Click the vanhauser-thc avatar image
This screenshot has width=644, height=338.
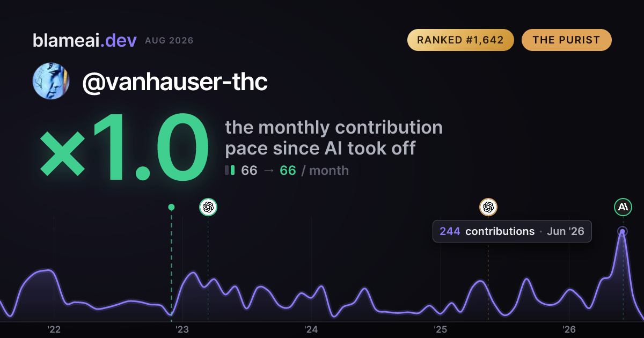click(52, 81)
